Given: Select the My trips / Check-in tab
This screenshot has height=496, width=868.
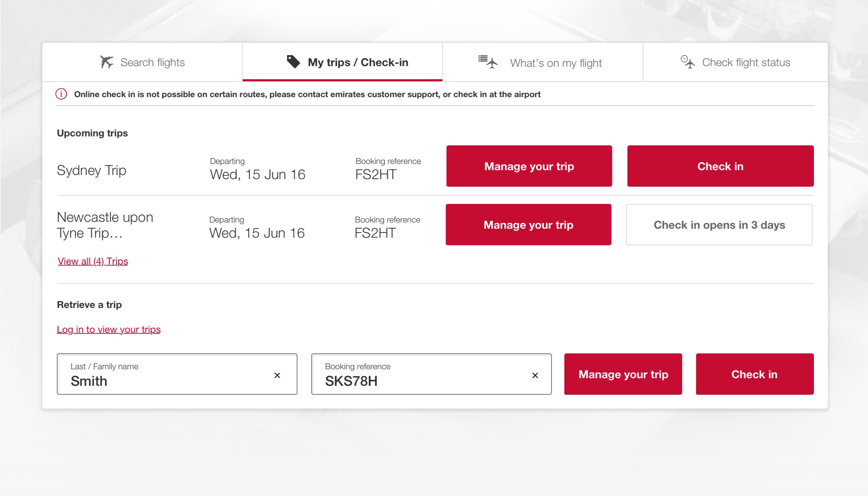Looking at the screenshot, I should 342,62.
